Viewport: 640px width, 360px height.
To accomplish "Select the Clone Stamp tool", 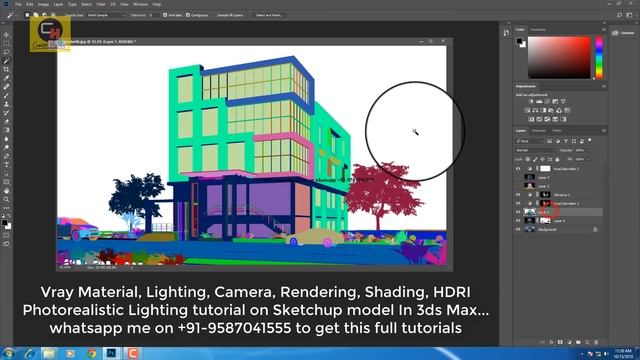I will [x=6, y=104].
